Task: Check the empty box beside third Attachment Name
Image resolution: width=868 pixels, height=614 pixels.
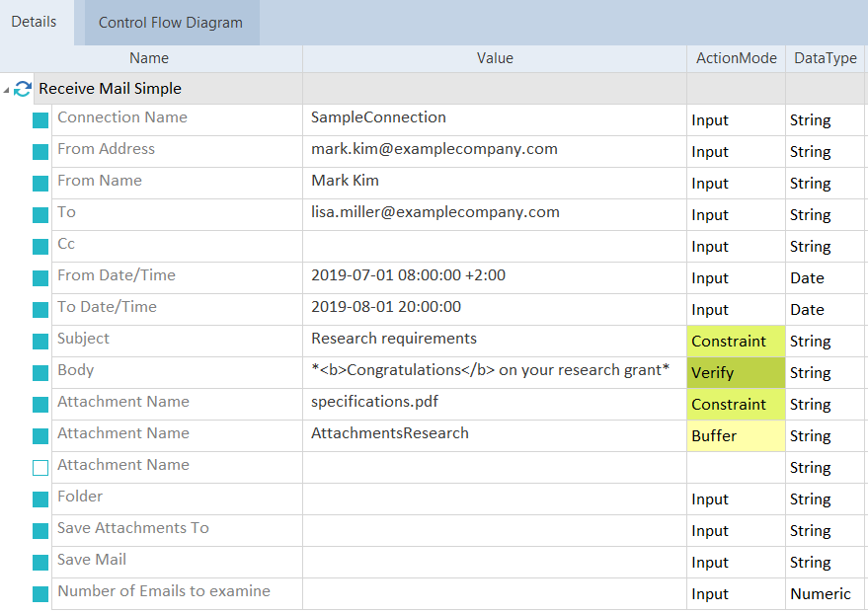Action: [40, 468]
